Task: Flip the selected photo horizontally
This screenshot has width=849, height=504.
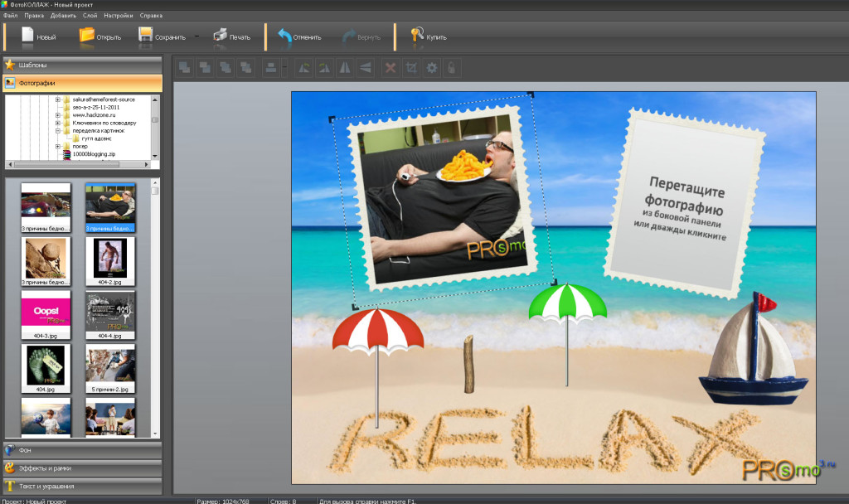Action: 345,68
